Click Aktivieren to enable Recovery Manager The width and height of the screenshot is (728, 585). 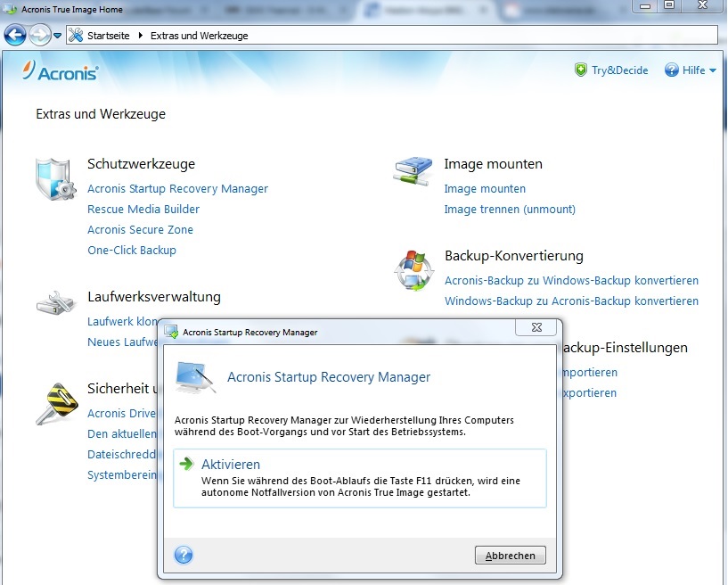coord(360,478)
